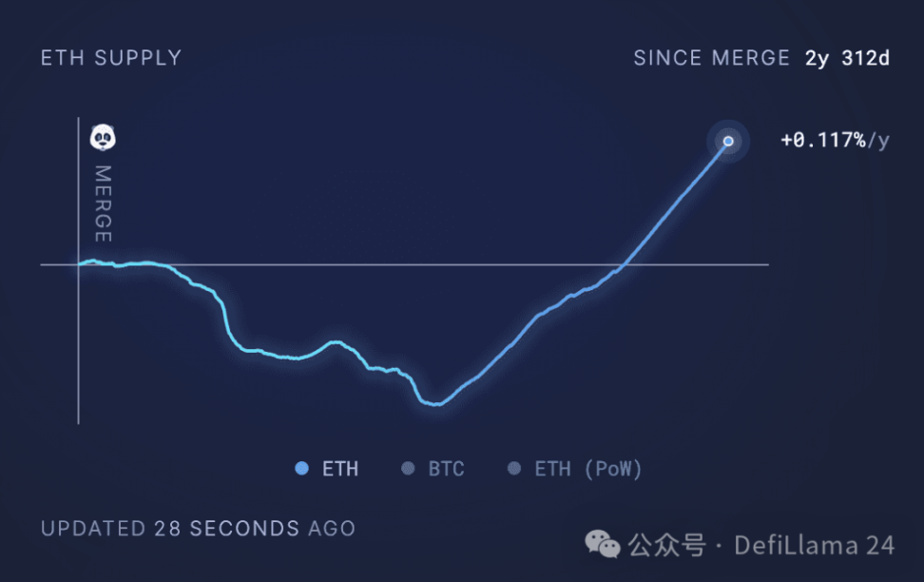
Task: Click the blue dot beside the ETH legend
Action: tap(302, 468)
